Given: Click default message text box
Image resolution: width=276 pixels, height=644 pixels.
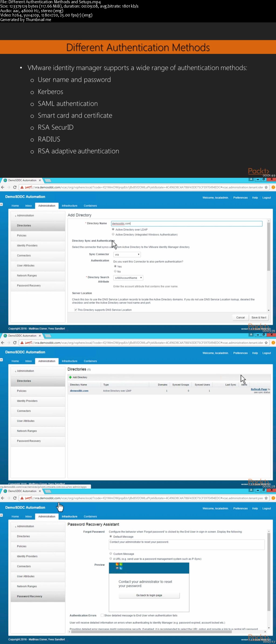Looking at the screenshot, I should pos(187,544).
